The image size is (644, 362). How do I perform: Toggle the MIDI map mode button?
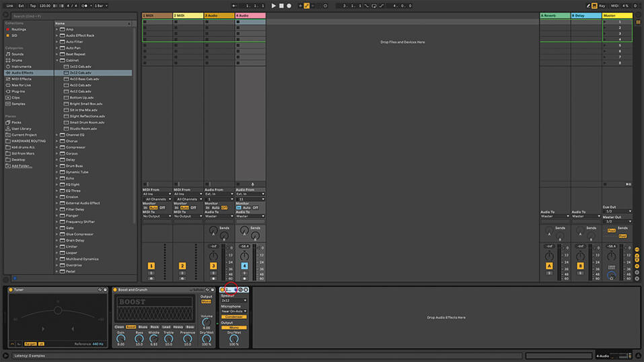coord(614,6)
